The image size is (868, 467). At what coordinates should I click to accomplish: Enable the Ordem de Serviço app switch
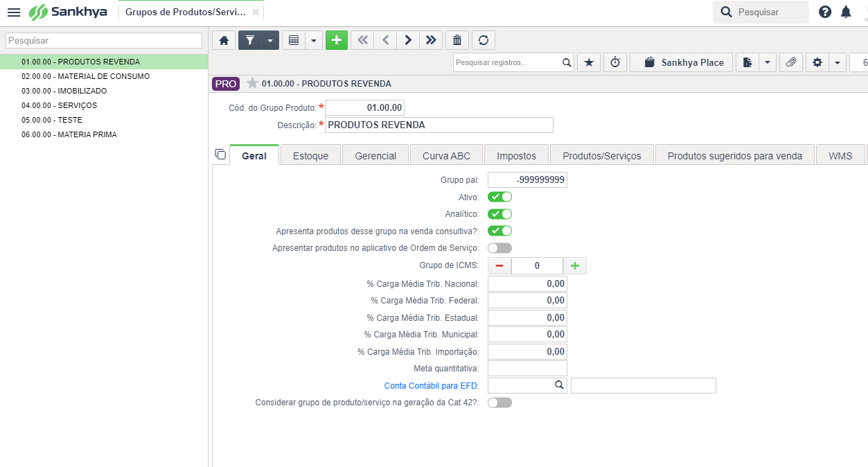pos(500,248)
